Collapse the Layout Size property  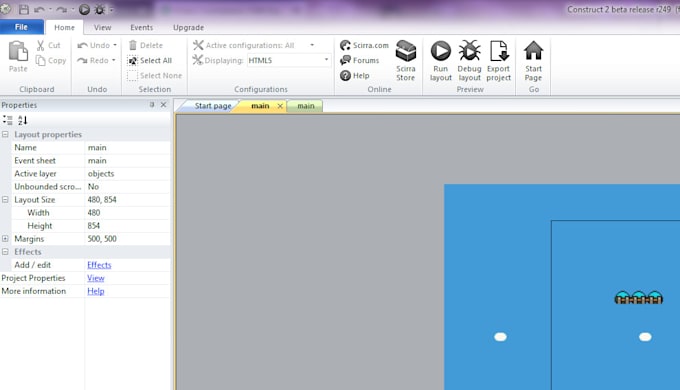pyautogui.click(x=5, y=200)
